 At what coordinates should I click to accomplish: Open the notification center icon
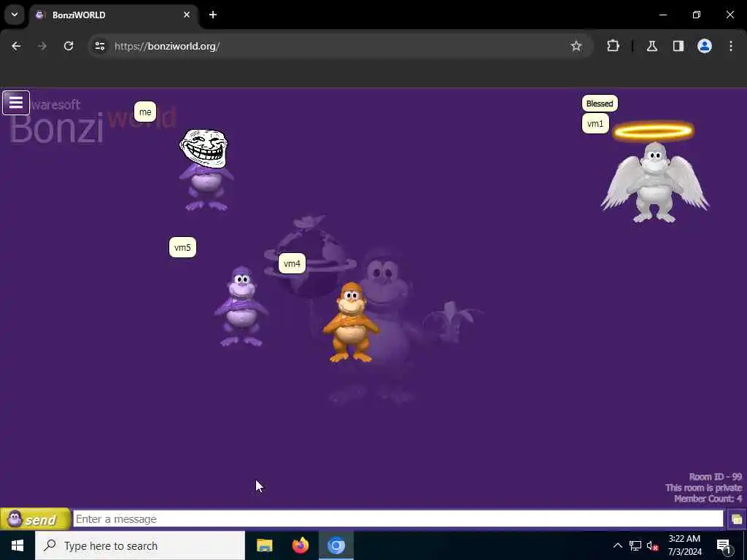pyautogui.click(x=724, y=545)
